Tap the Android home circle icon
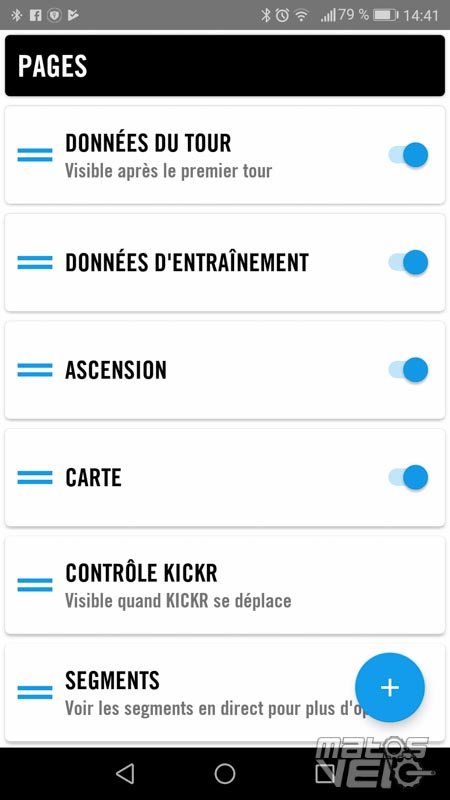The image size is (450, 800). coord(224,773)
